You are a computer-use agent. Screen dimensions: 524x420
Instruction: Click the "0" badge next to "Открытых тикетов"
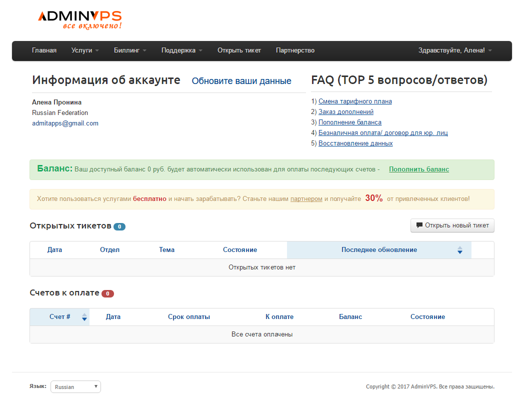point(119,226)
